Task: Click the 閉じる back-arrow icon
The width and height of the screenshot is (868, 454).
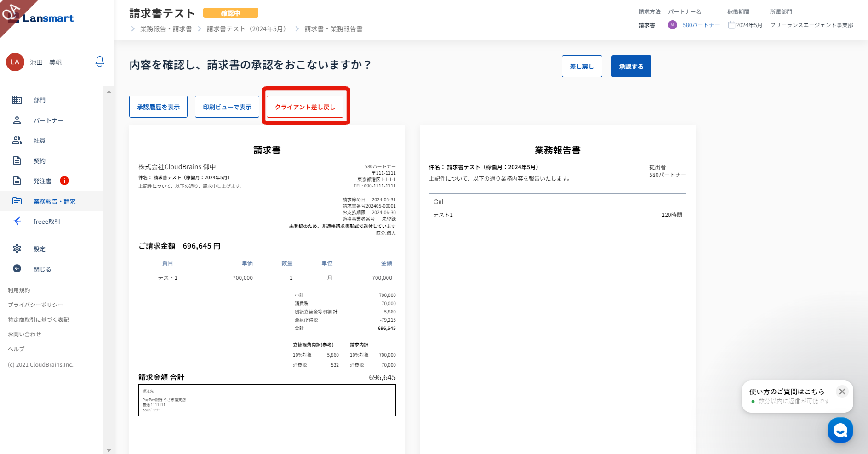Action: point(17,269)
